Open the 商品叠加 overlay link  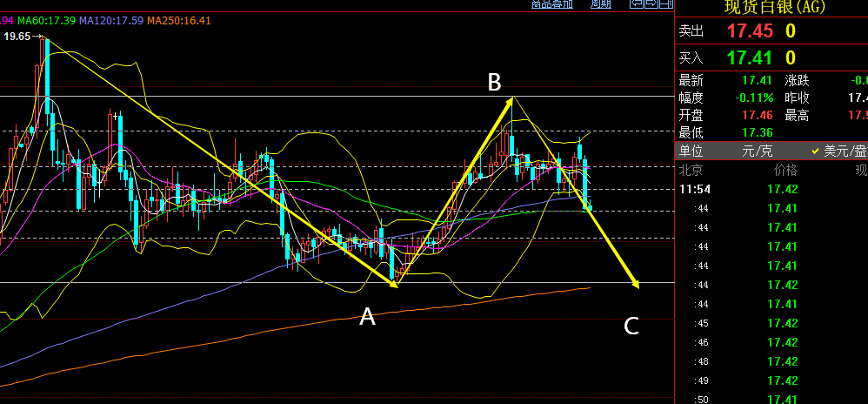(552, 3)
